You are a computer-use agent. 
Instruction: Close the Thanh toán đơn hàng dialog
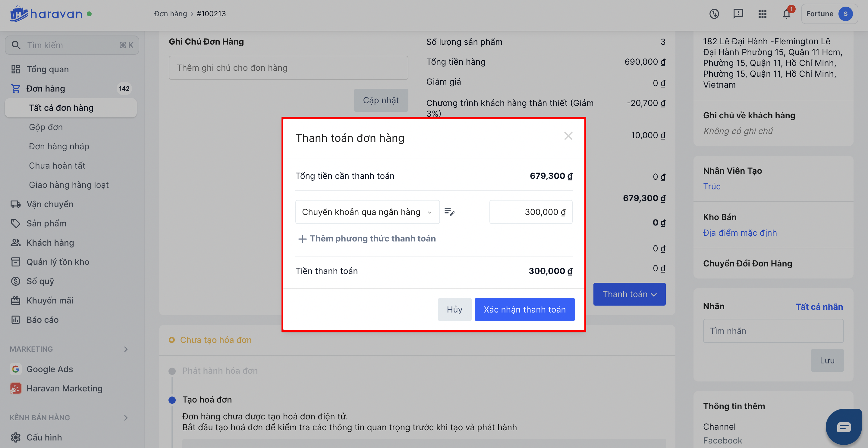[568, 136]
